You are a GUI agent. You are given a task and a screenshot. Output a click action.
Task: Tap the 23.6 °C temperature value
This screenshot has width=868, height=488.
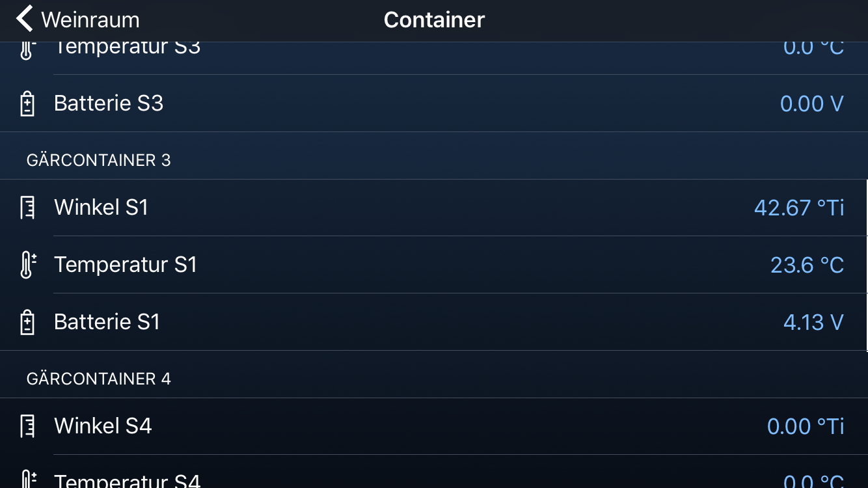click(807, 265)
